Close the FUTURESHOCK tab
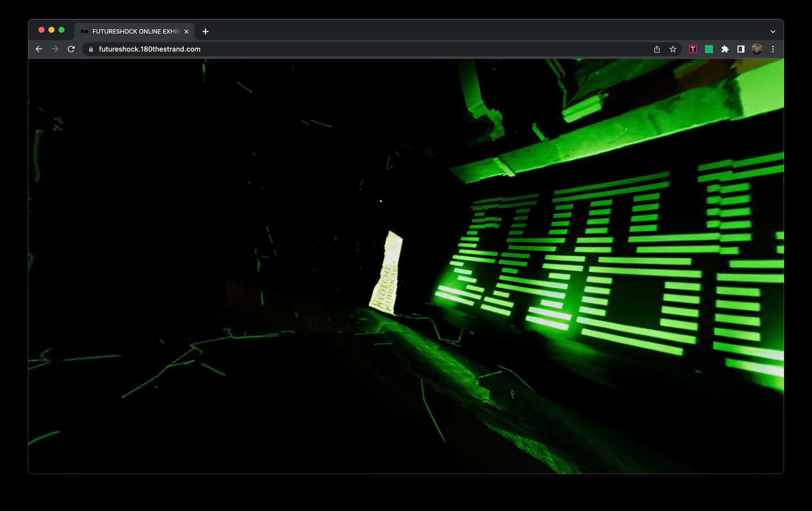The height and width of the screenshot is (511, 812). (x=186, y=32)
